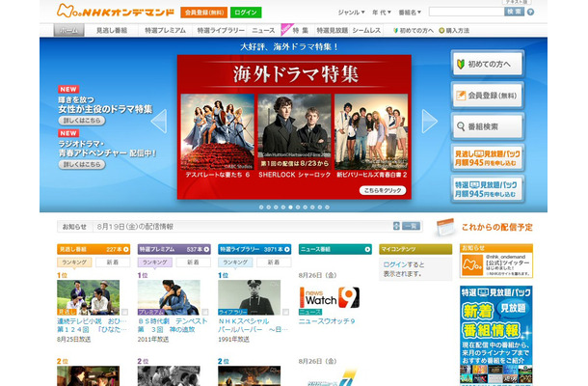Select the first carousel pagination dot
This screenshot has height=386, width=588.
261,207
